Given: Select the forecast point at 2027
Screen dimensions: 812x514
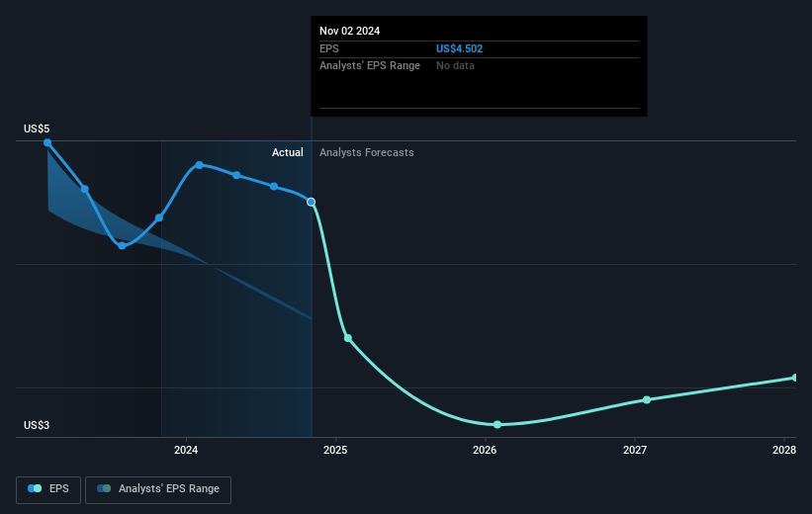Looking at the screenshot, I should 647,399.
